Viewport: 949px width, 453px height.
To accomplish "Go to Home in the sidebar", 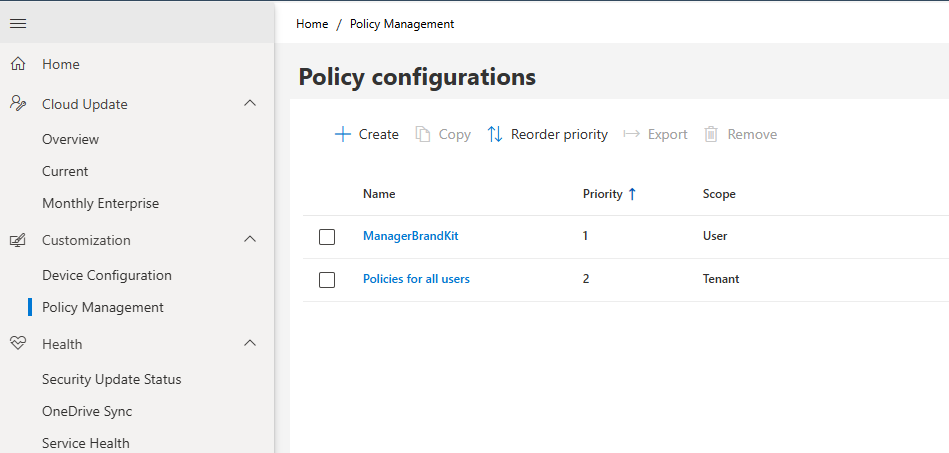I will 61,64.
